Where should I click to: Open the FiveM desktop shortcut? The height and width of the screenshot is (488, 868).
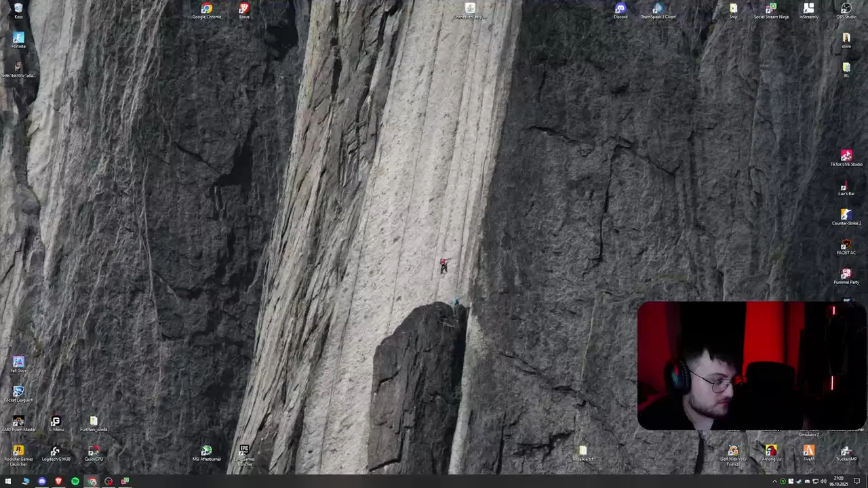point(808,453)
